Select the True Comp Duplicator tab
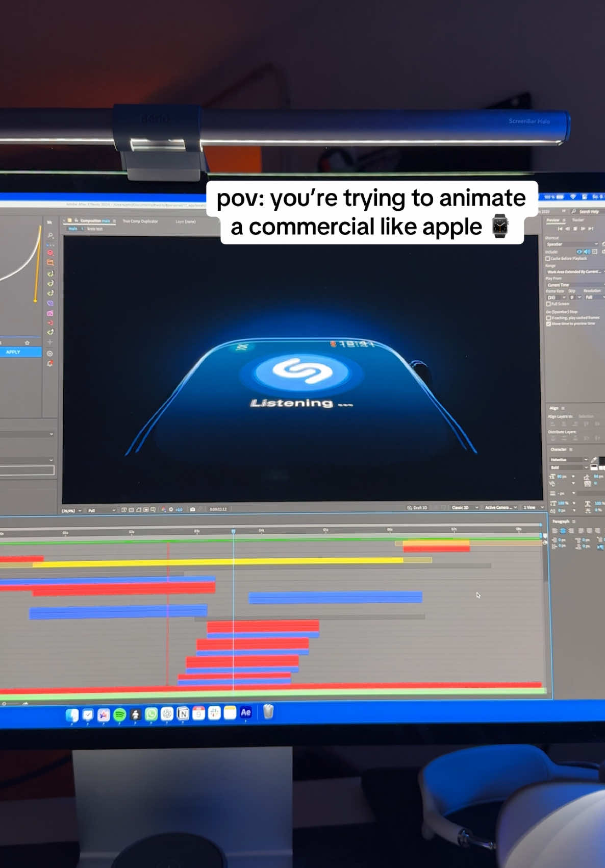Image resolution: width=605 pixels, height=868 pixels. [140, 221]
